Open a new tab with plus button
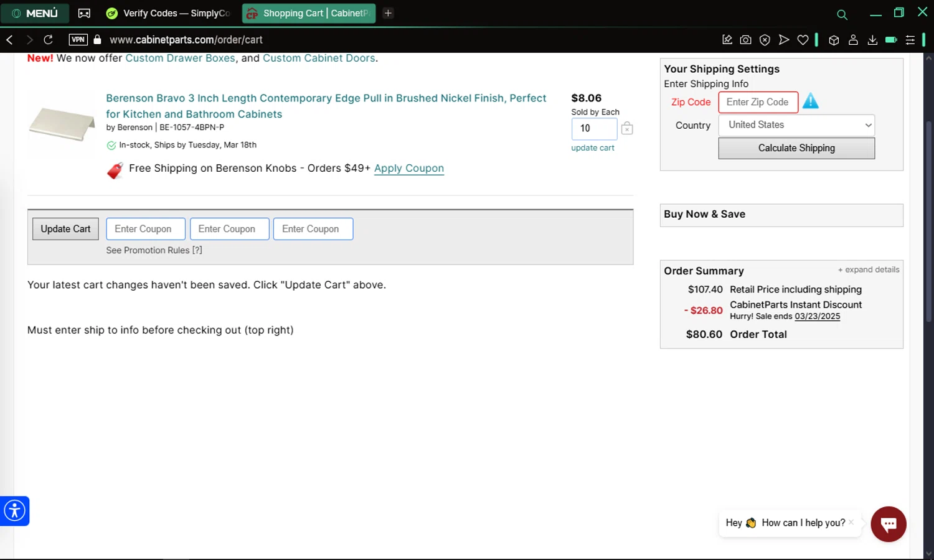This screenshot has height=560, width=934. (x=388, y=13)
